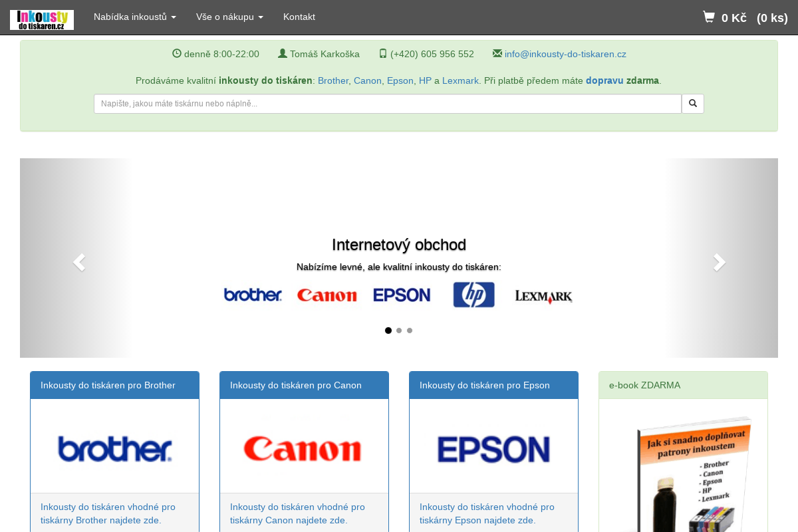This screenshot has height=532, width=798.
Task: Go to previous carousel slide
Action: click(78, 263)
